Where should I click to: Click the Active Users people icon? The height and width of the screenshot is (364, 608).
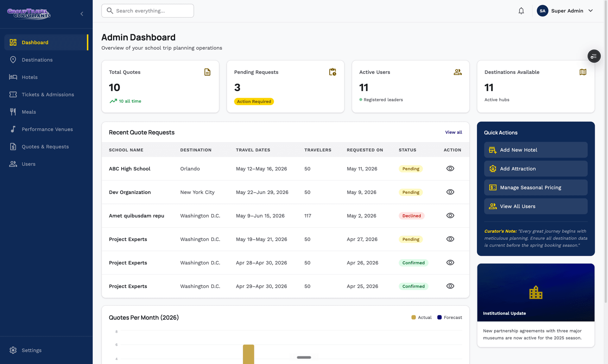(x=458, y=72)
